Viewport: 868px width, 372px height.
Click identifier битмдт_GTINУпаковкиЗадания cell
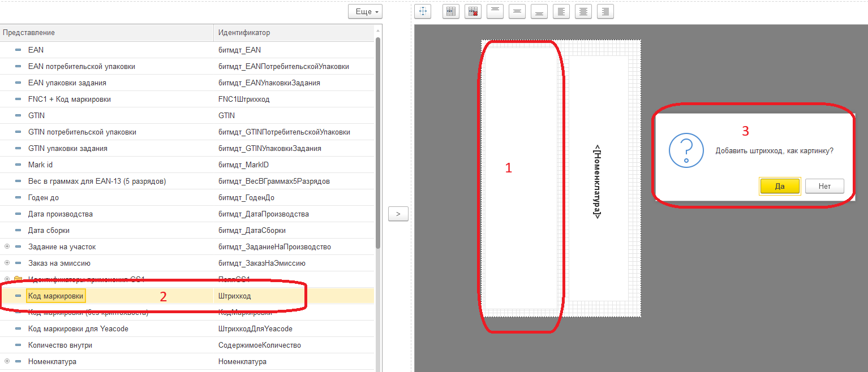(294, 148)
